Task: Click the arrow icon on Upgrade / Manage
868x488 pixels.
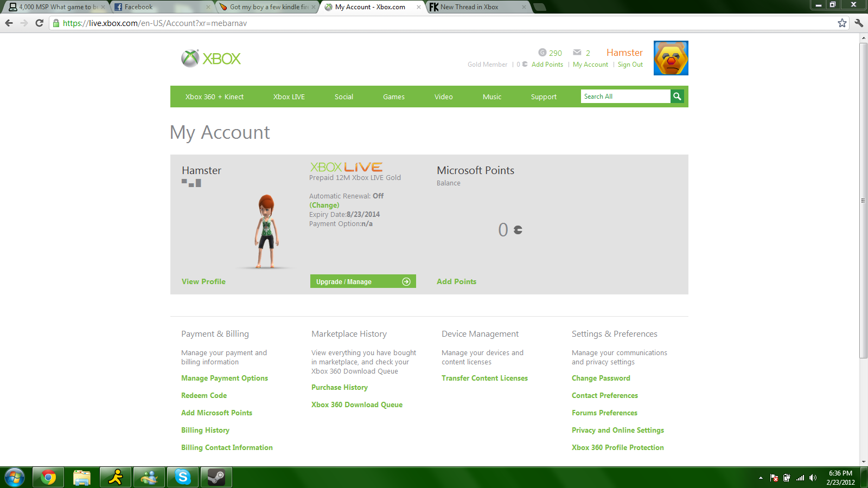Action: click(406, 281)
